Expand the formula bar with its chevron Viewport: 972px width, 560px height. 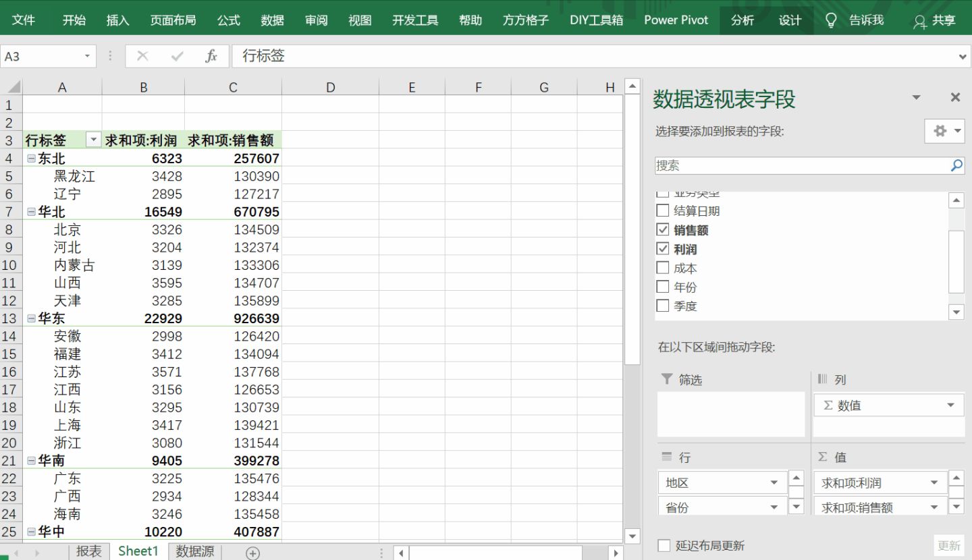[963, 57]
